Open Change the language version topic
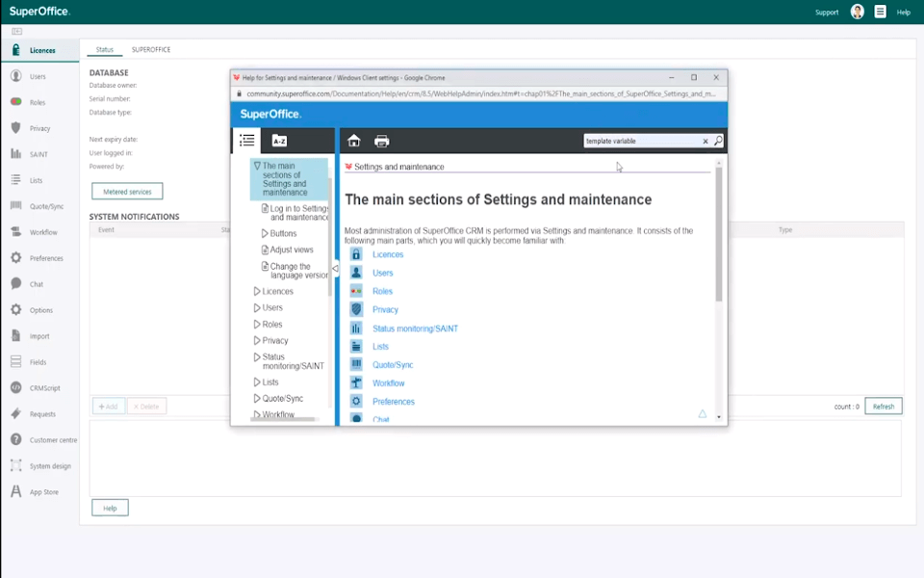 pos(298,271)
